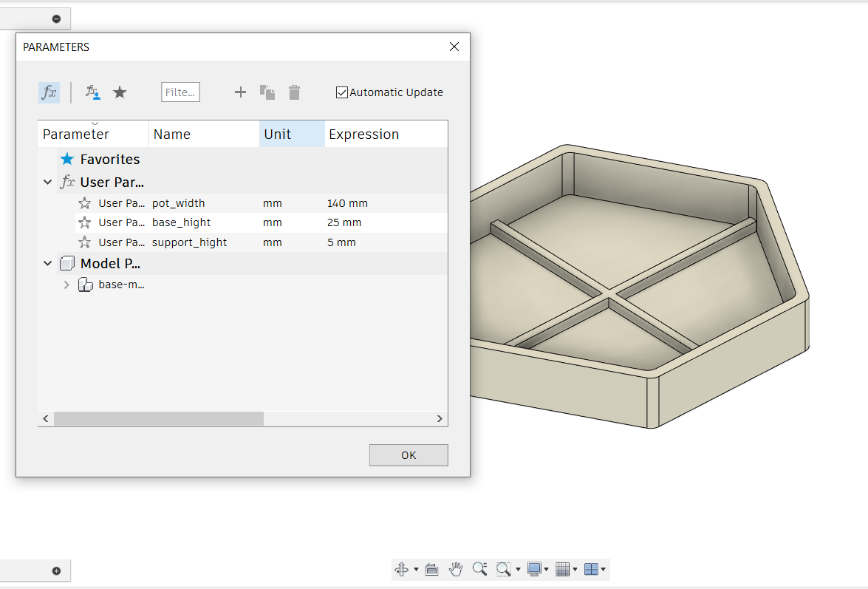Enable Automatic Update checkbox
This screenshot has height=589, width=868.
click(341, 92)
